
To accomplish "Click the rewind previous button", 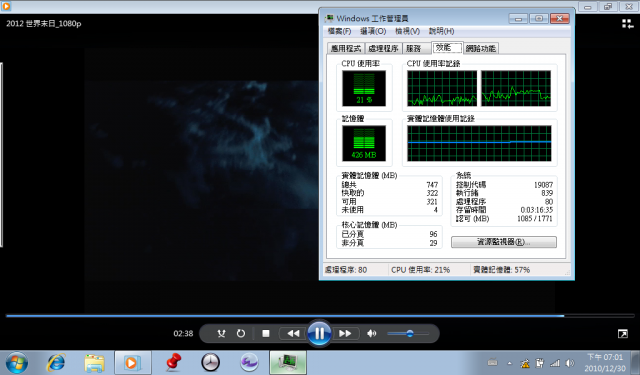I will click(x=293, y=333).
